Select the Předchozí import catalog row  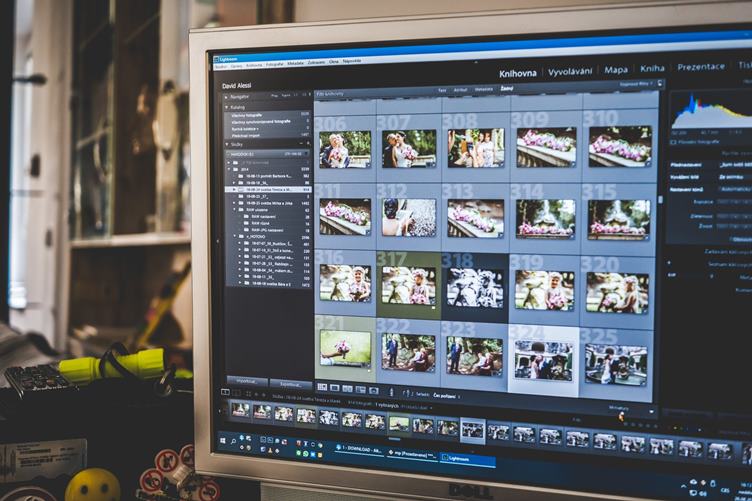click(269, 136)
